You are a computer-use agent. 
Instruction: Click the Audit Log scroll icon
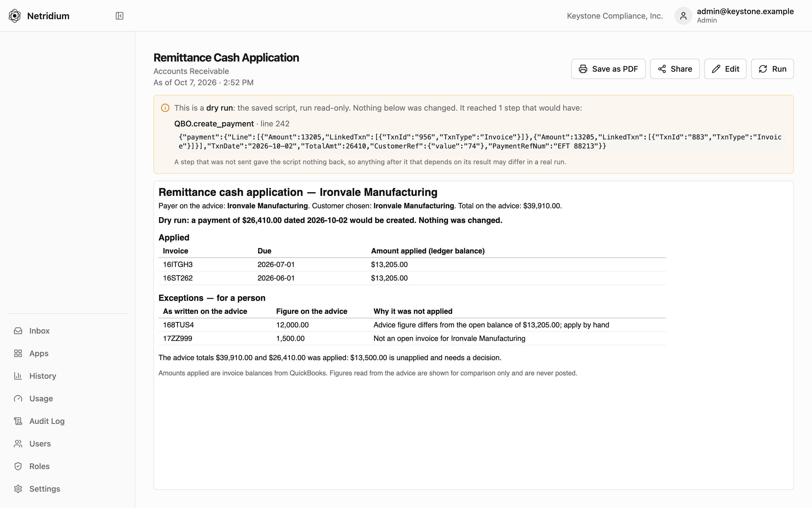pyautogui.click(x=18, y=421)
